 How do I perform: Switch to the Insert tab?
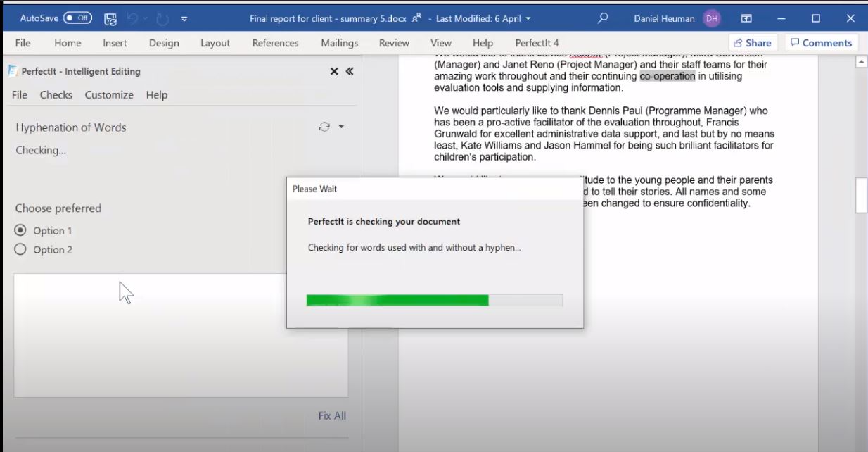tap(115, 43)
